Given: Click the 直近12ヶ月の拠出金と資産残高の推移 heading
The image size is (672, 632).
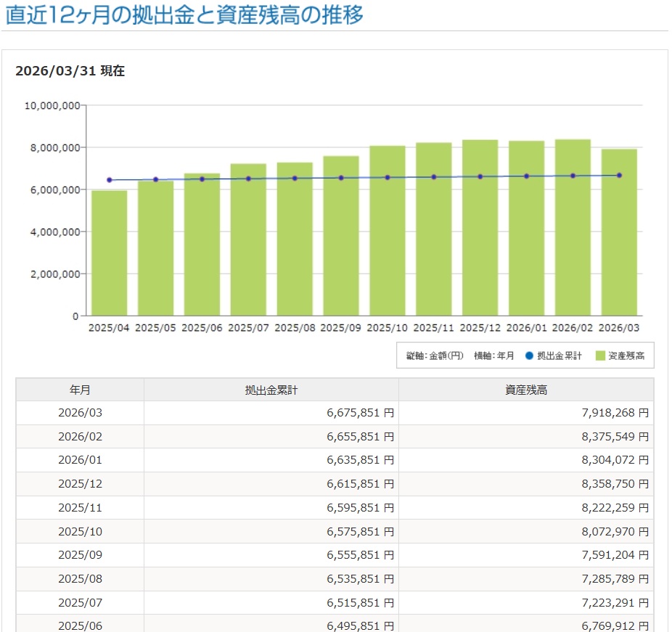Looking at the screenshot, I should click(x=184, y=15).
